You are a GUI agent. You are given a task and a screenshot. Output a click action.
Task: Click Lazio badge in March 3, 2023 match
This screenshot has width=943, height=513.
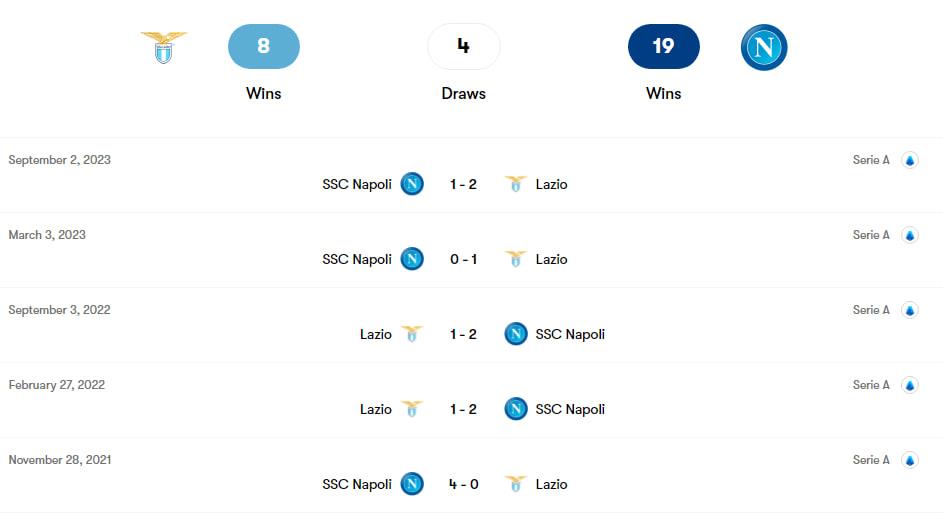click(516, 259)
